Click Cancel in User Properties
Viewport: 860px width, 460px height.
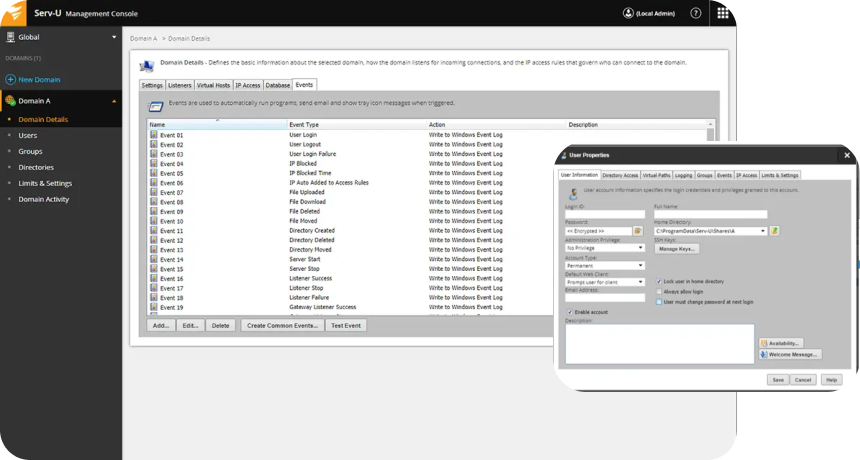[803, 380]
